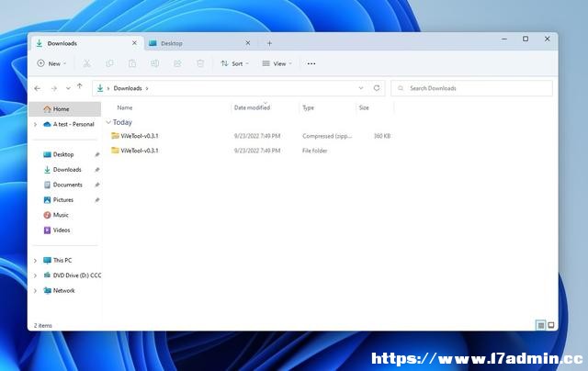Sort by Type column header
Screen dimensions: 588x371
[x=308, y=108]
